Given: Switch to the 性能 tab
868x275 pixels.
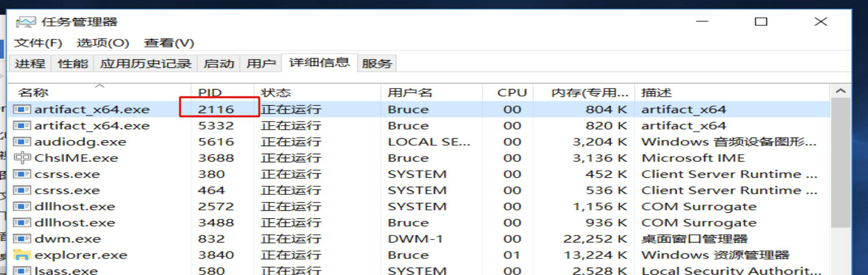Looking at the screenshot, I should coord(73,63).
